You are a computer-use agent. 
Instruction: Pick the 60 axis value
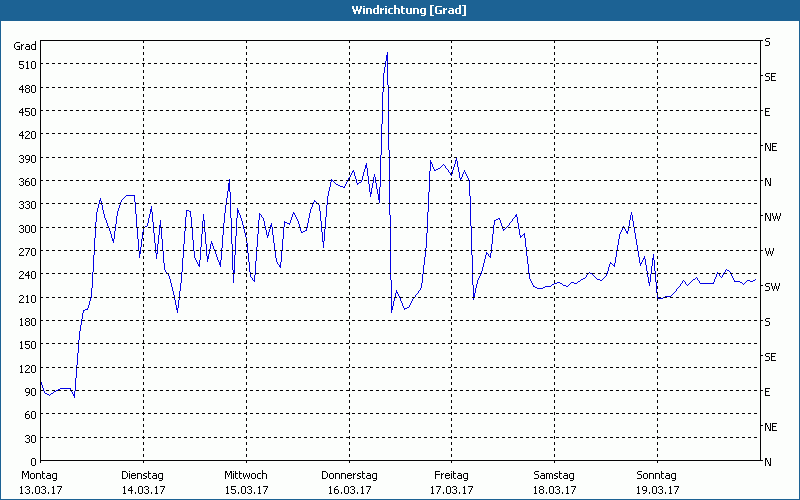pos(31,415)
